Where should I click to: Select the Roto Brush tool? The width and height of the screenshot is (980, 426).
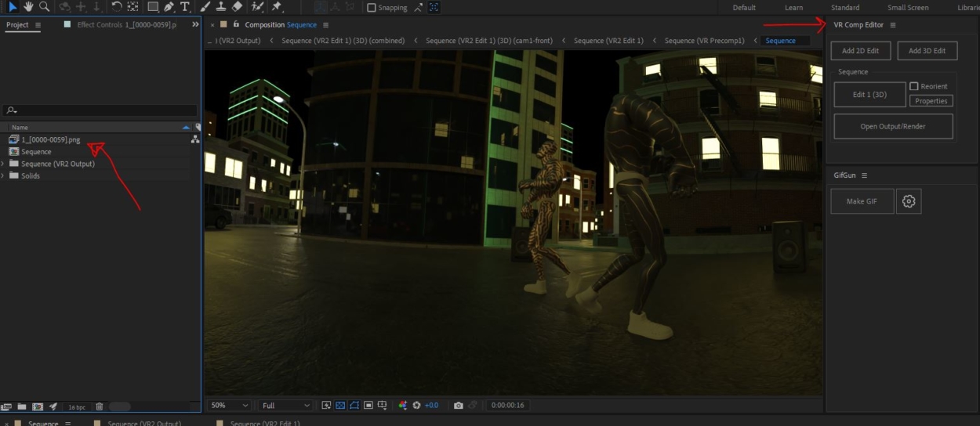(258, 6)
